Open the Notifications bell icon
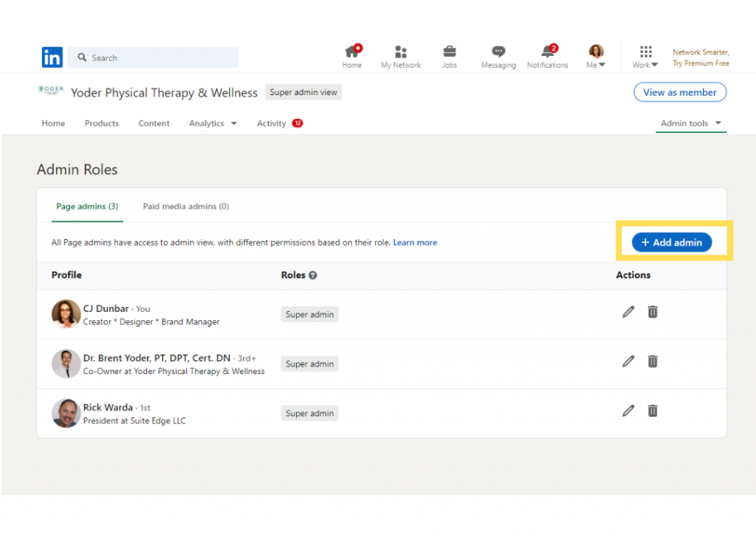Screen dimensions: 756x537 tap(548, 57)
